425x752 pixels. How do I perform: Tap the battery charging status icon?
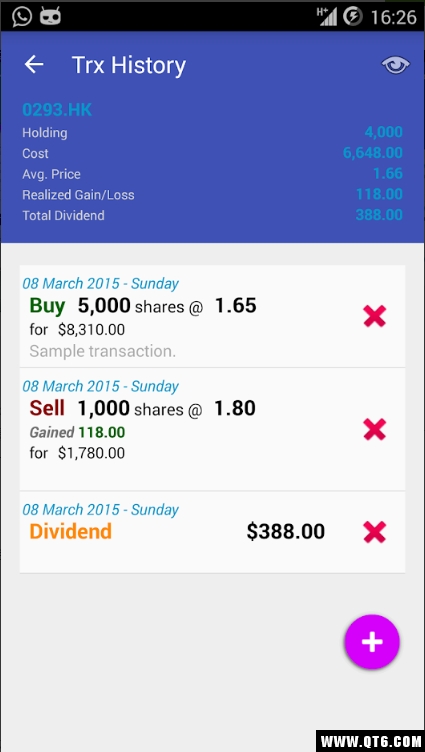click(x=353, y=17)
